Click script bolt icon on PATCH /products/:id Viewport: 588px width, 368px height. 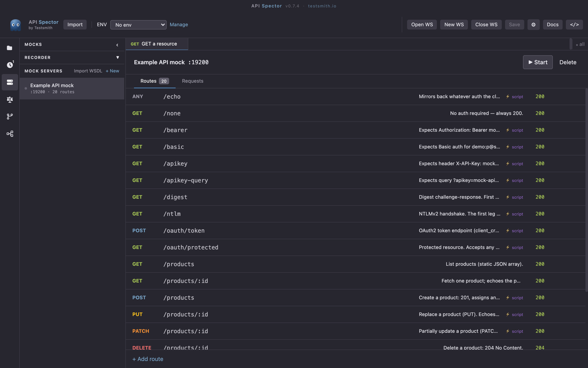[508, 331]
